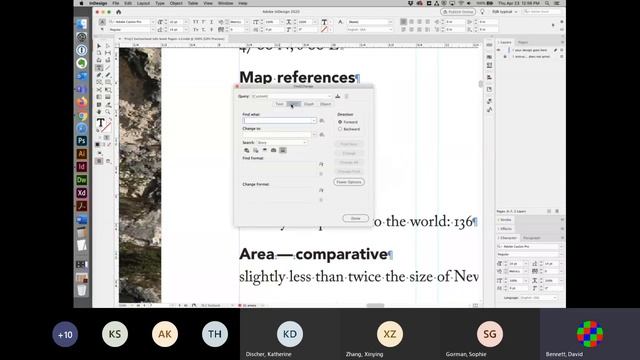Open the Query dropdown in Find/Change
Screen dimensions: 640x360
click(x=291, y=96)
